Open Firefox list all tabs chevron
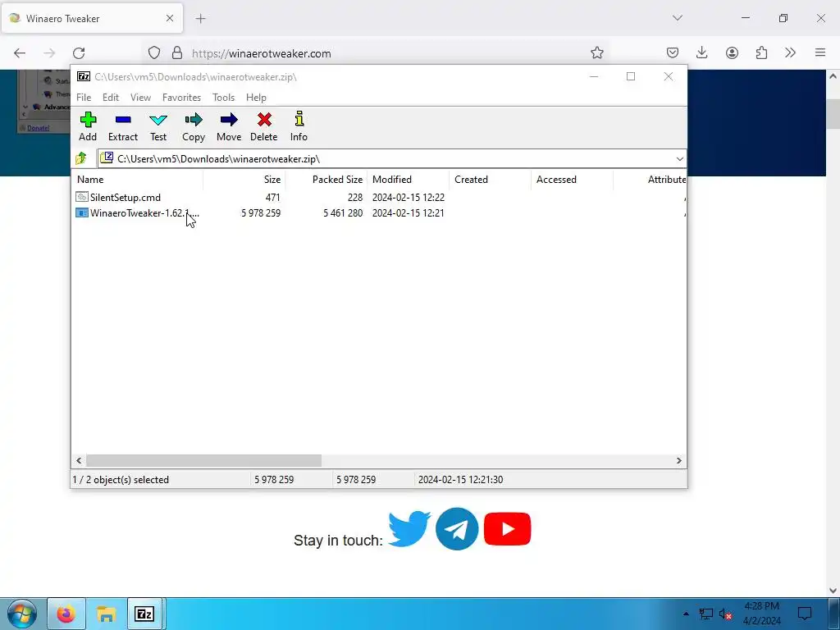 tap(677, 18)
